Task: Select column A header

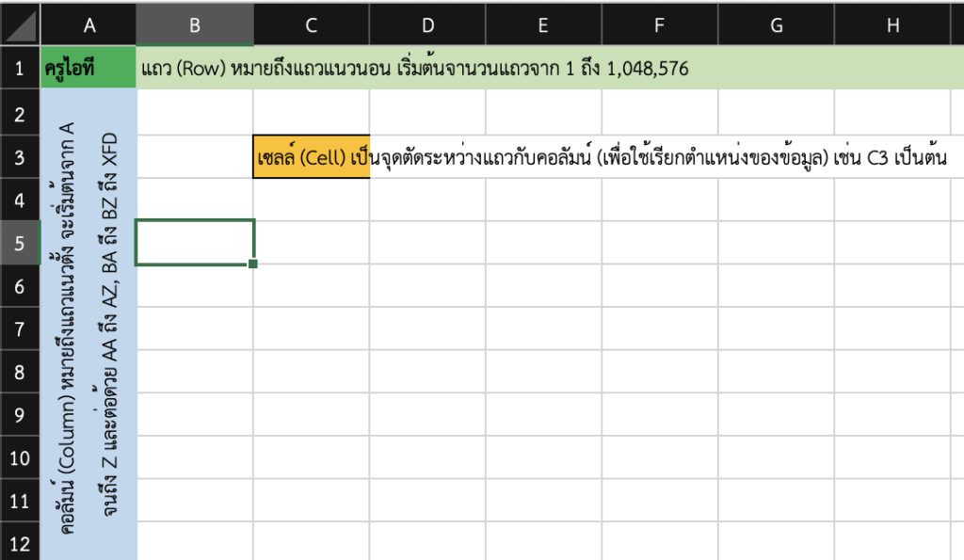Action: click(x=89, y=24)
